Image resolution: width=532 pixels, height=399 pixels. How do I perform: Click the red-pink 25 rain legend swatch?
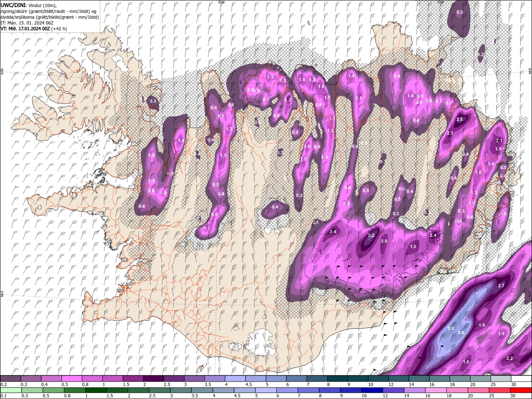point(501,390)
